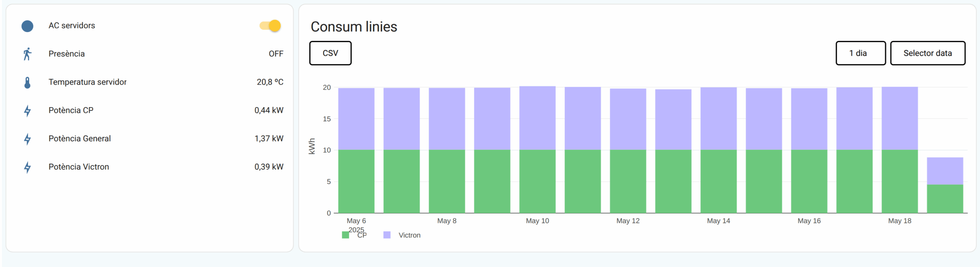Click the Potència Victron 0,39 kW value
Image resolution: width=980 pixels, height=267 pixels.
point(269,167)
